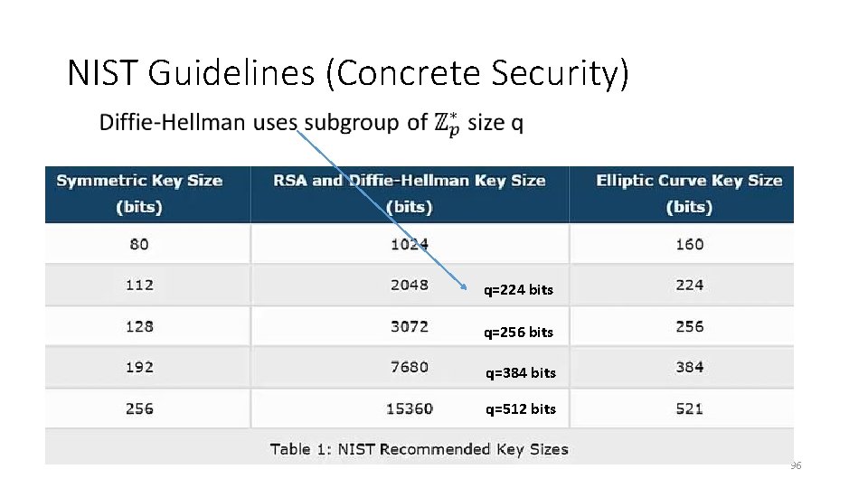
Task: Click the 80 symmetric key size cell
Action: [x=139, y=244]
